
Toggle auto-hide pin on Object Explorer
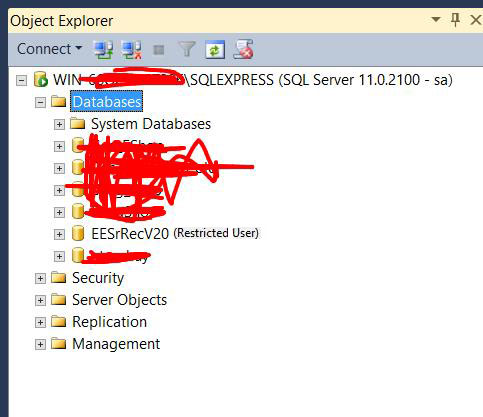[455, 20]
